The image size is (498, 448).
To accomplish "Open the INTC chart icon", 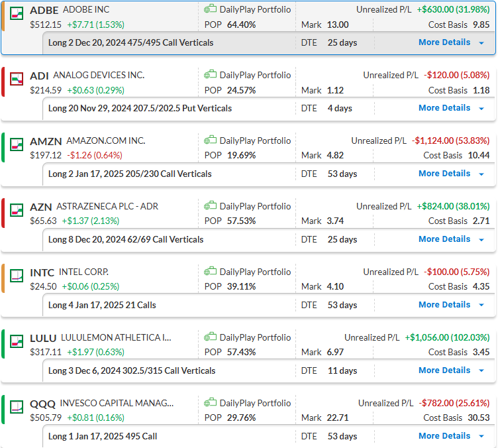I will pyautogui.click(x=18, y=274).
